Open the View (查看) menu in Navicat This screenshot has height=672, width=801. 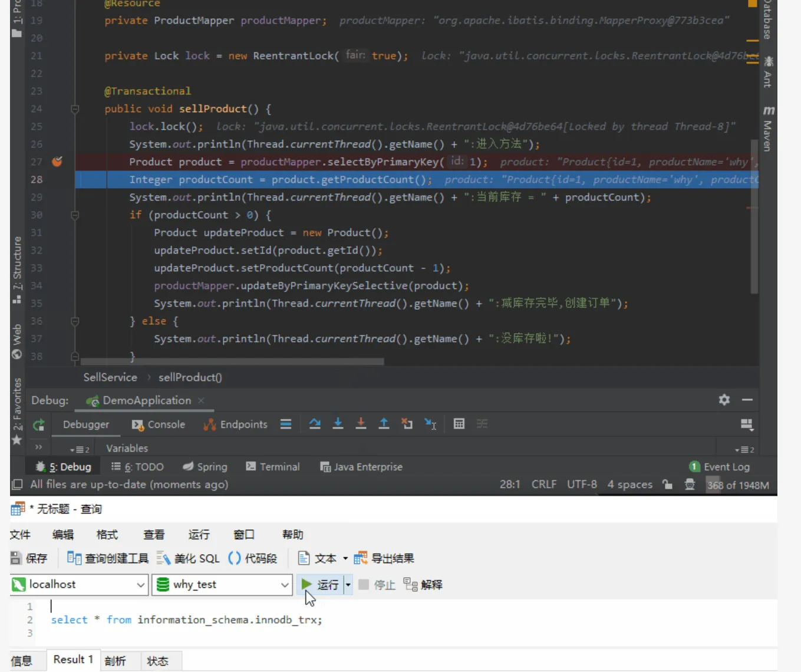pyautogui.click(x=154, y=535)
